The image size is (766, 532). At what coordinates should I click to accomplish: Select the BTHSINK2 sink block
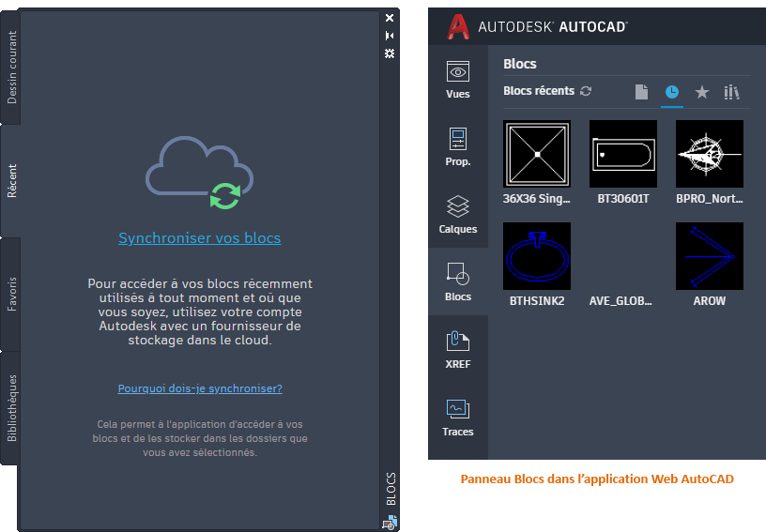pyautogui.click(x=537, y=256)
